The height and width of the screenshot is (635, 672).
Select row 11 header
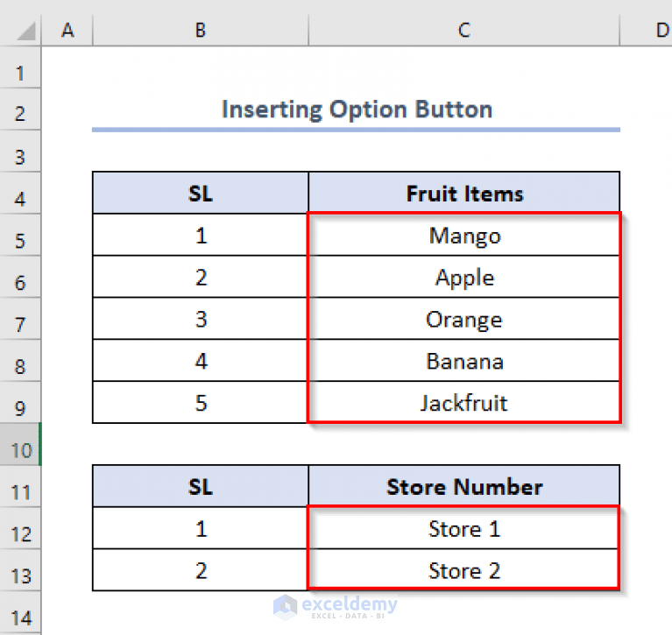(x=20, y=487)
